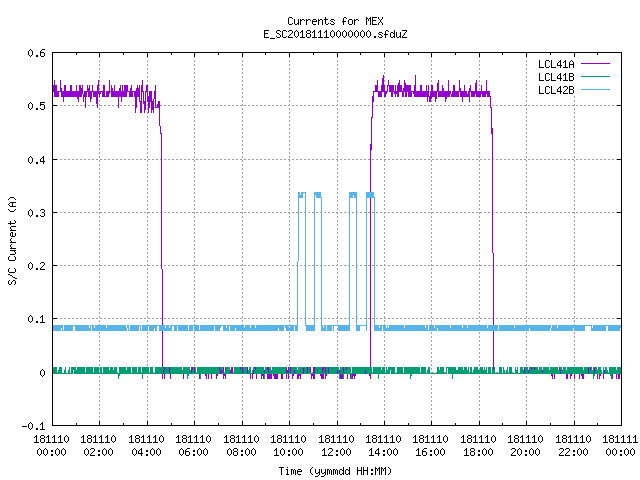The height and width of the screenshot is (480, 640).
Task: Click the light blue LCL42B legend line sample
Action: coord(595,89)
